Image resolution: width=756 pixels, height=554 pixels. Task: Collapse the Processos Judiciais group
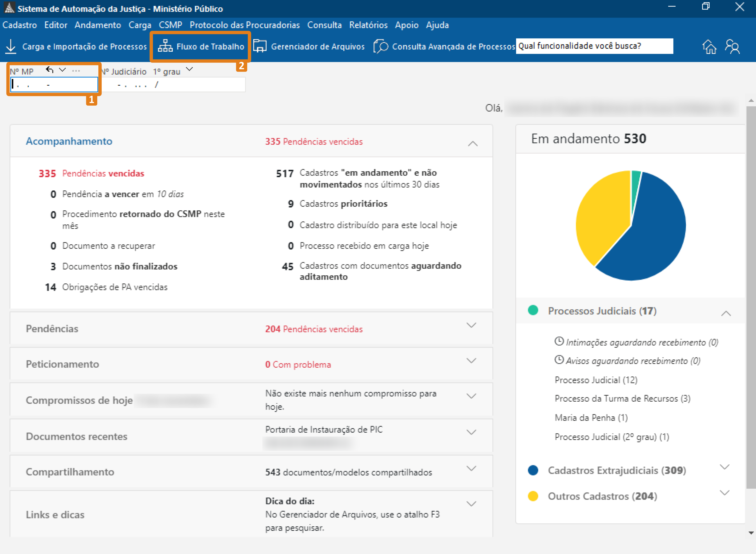[726, 313]
